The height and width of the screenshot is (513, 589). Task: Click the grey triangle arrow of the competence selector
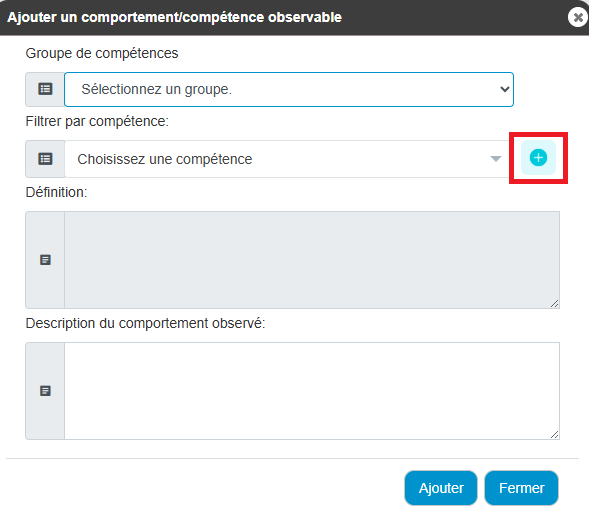click(x=496, y=159)
